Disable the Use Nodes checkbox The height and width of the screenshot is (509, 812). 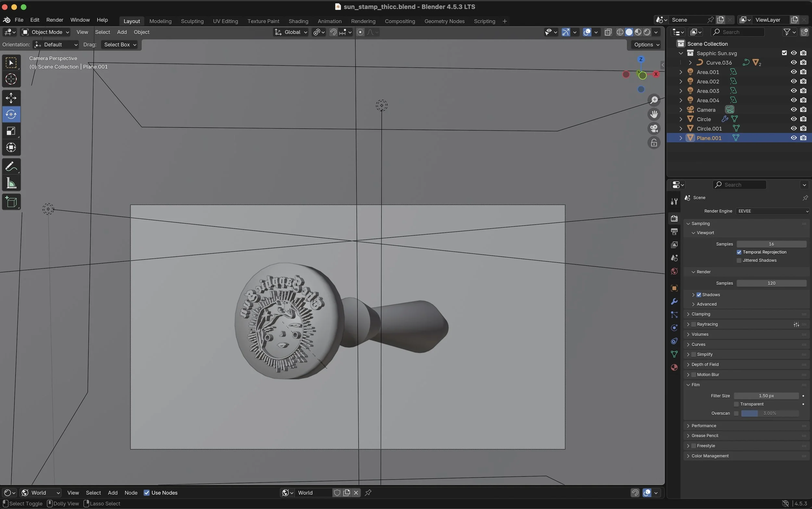[x=146, y=493]
